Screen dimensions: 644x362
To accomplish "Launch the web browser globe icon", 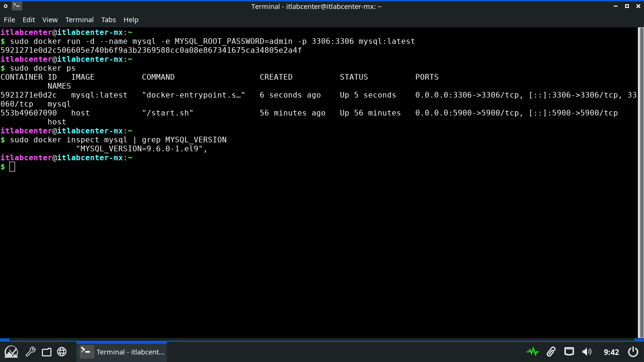I will [62, 352].
